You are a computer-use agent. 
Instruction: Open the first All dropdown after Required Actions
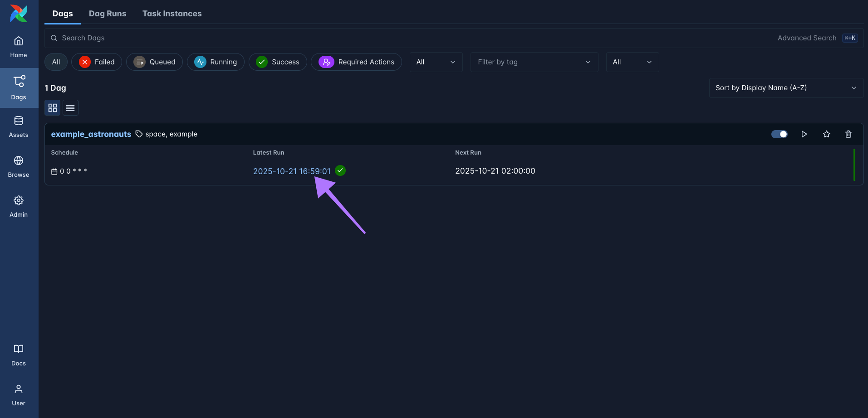click(436, 62)
